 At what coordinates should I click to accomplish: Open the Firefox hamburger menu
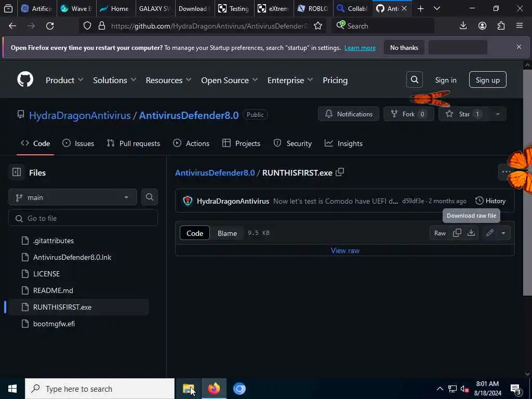coord(520,26)
